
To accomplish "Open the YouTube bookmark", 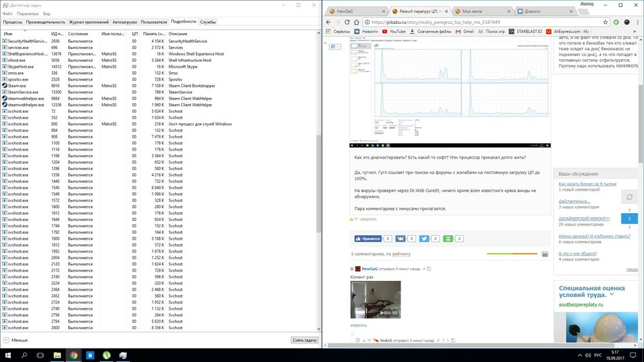I will pyautogui.click(x=393, y=31).
